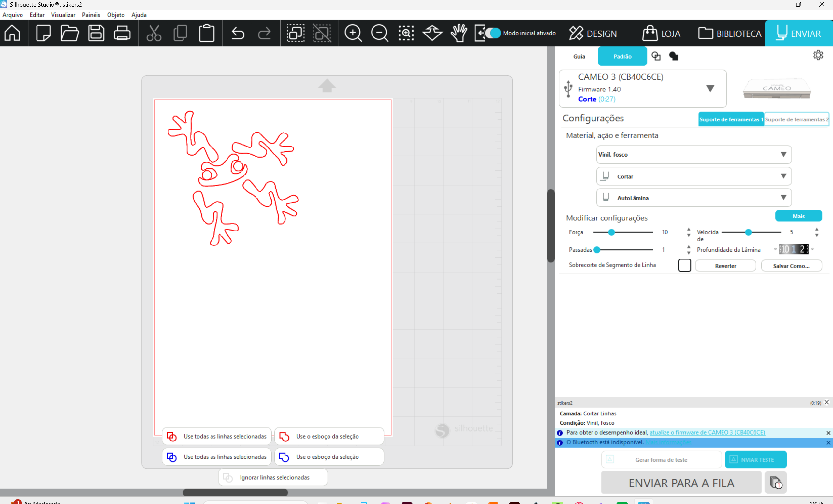Open the BIBLIOTECA tab
The image size is (833, 504).
tap(730, 33)
